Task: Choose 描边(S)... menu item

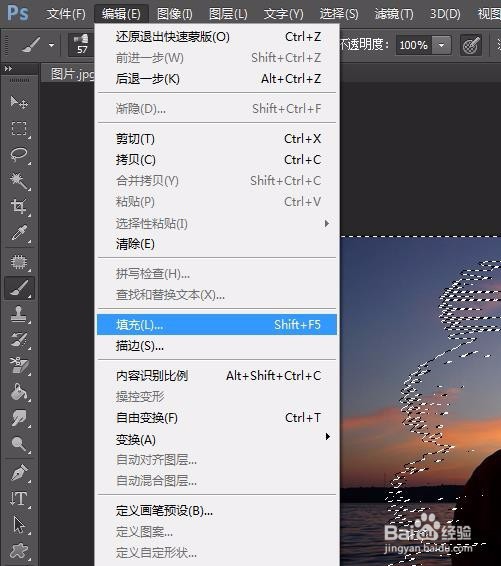Action: click(x=217, y=346)
